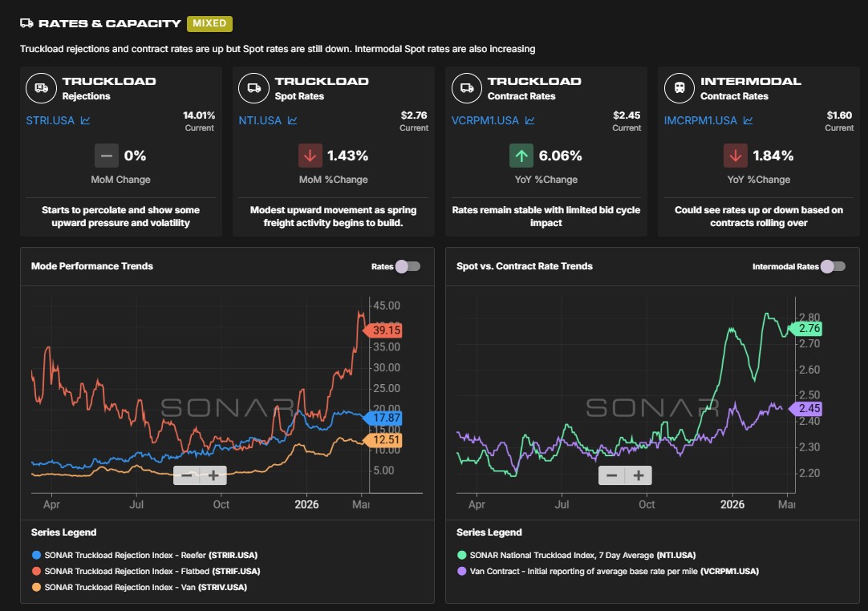The image size is (868, 611).
Task: Click the Truckload Spot Rates circular truck icon
Action: coord(254,88)
